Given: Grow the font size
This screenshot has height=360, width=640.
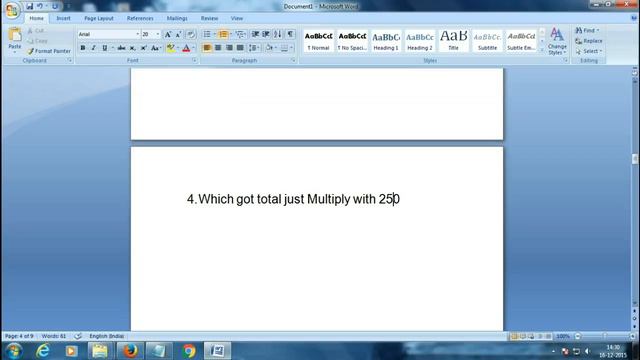Looking at the screenshot, I should [x=168, y=34].
